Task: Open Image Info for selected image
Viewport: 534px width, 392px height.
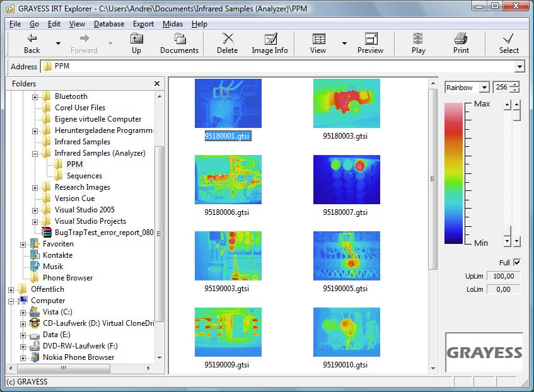Action: pos(269,43)
